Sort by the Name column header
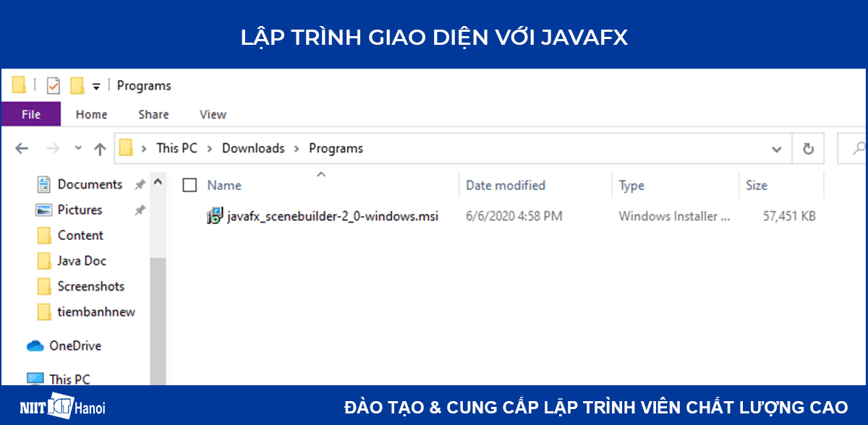Screen dimensions: 868x425 [x=224, y=185]
